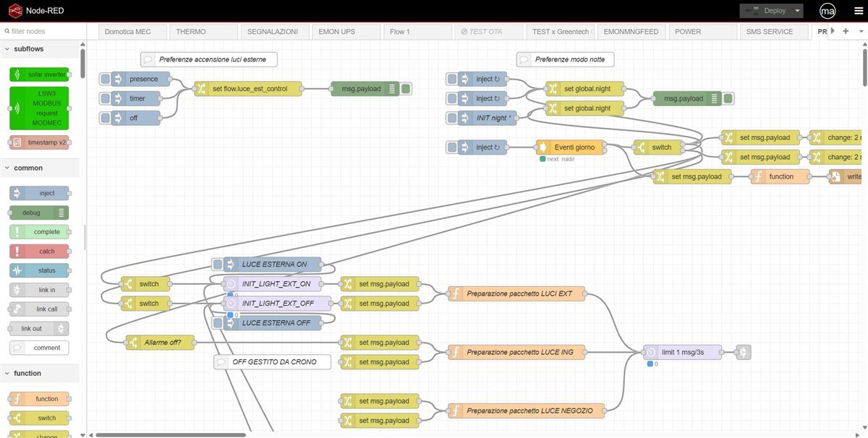Click the debug node in the sidebar palette
This screenshot has height=438, width=868.
coord(40,212)
